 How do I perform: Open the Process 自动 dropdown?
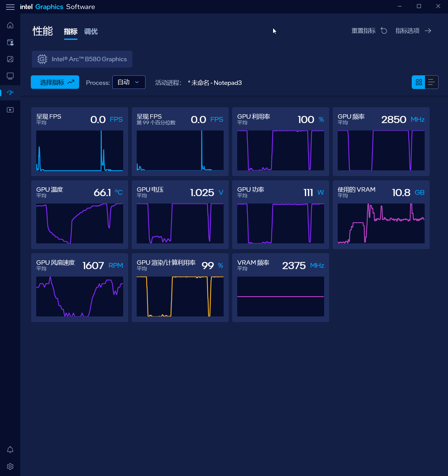tap(129, 82)
